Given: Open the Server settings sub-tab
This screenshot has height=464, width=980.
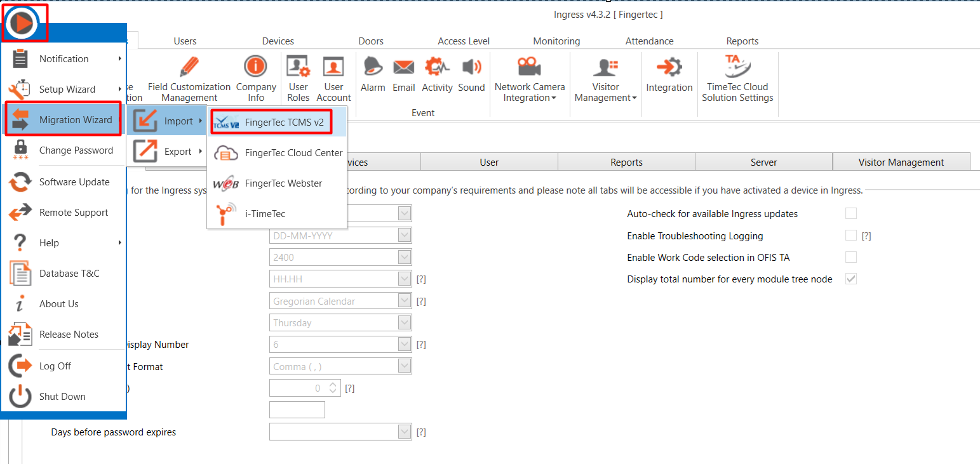Looking at the screenshot, I should tap(763, 162).
